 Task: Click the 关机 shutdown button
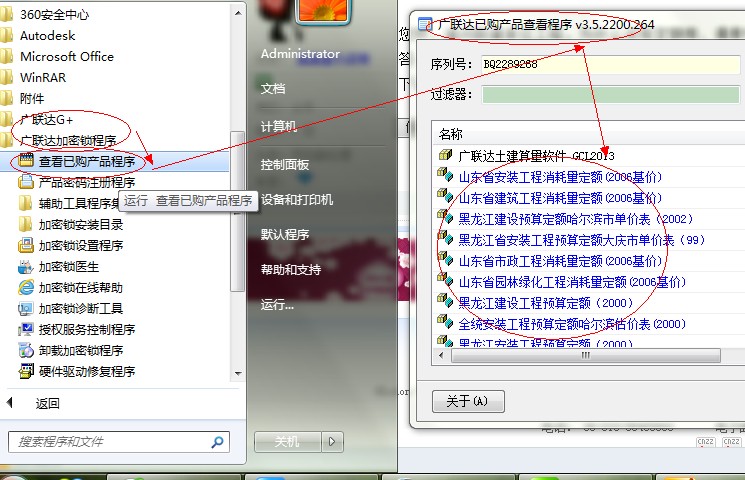pos(288,442)
